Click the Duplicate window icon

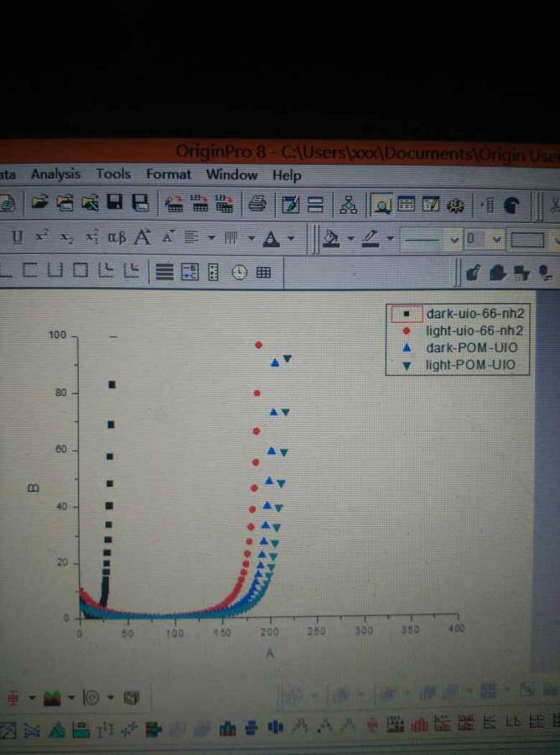(315, 206)
